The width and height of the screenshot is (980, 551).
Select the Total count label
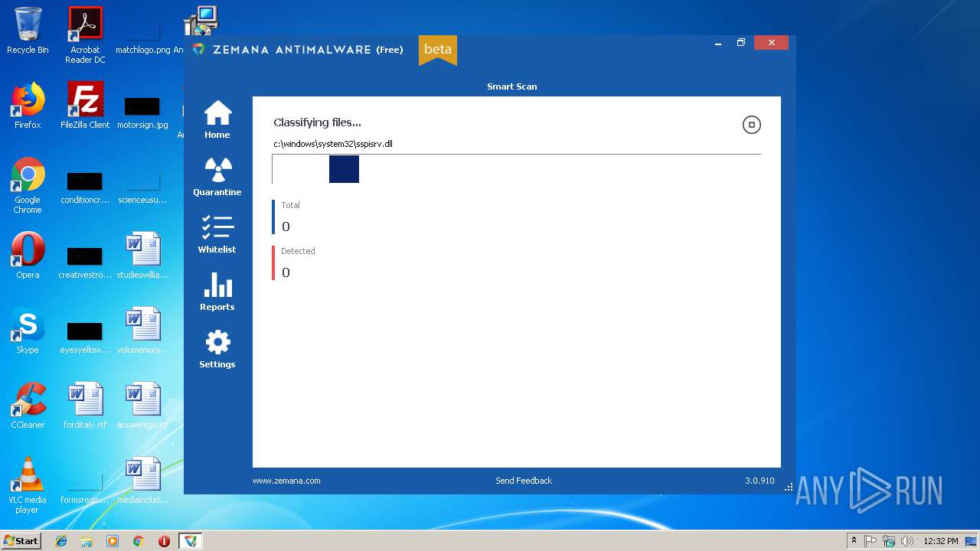click(290, 205)
